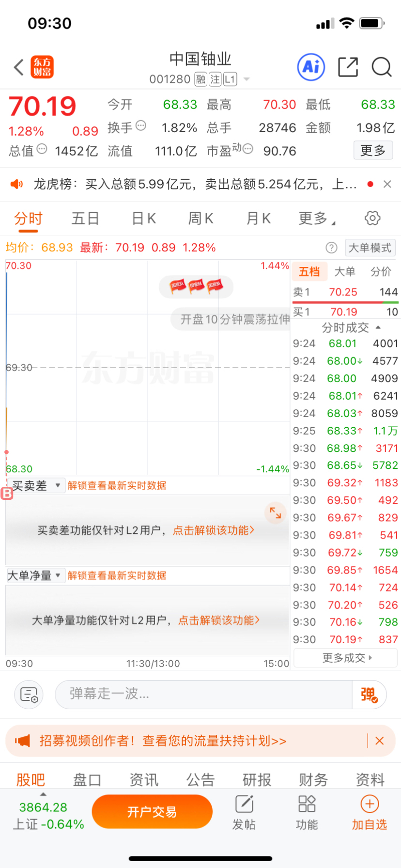The height and width of the screenshot is (868, 401).
Task: Share the stock page via export icon
Action: [x=348, y=67]
